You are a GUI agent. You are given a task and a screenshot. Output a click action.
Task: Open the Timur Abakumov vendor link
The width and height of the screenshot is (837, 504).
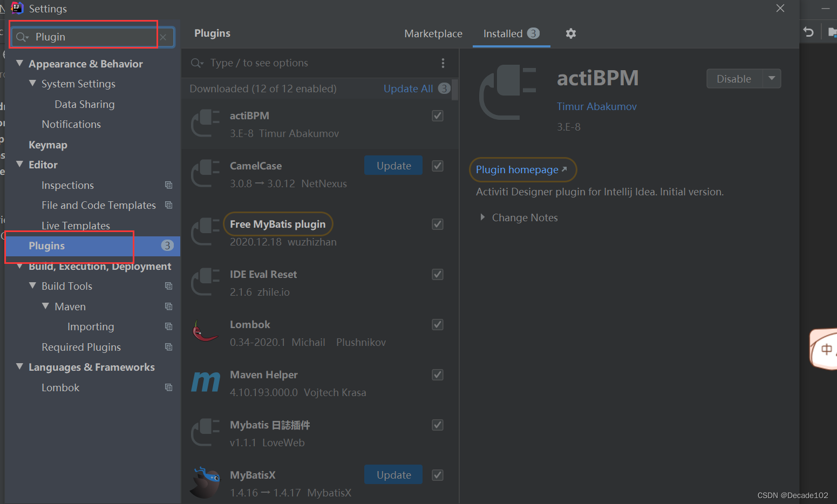tap(597, 106)
